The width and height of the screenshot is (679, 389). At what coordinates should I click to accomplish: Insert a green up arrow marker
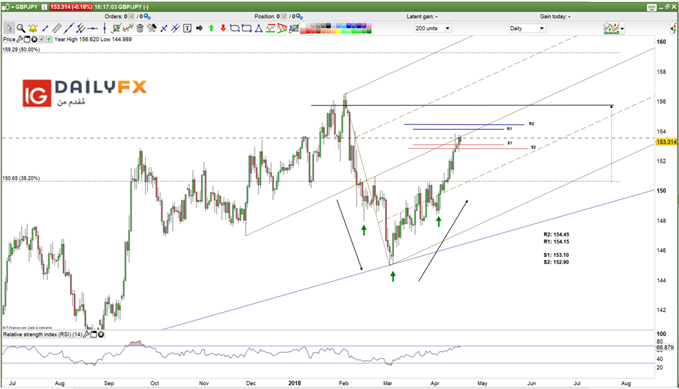pyautogui.click(x=211, y=28)
